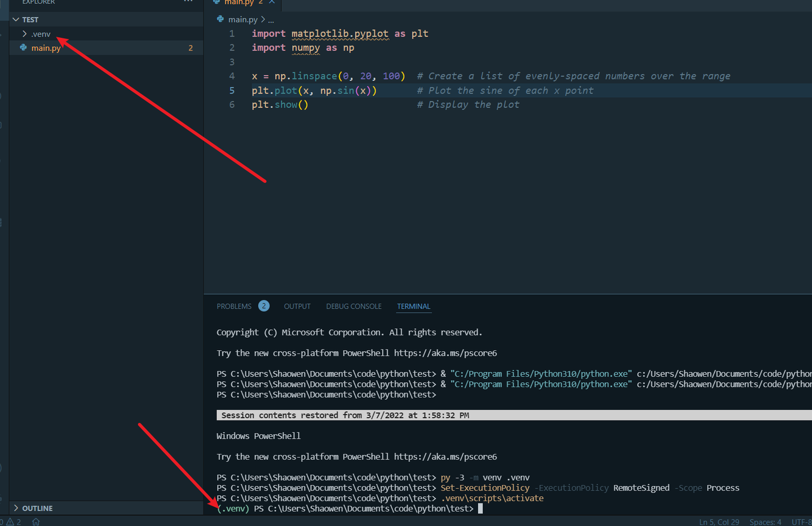Change indentation via 'Spaces: 4' button

point(765,521)
